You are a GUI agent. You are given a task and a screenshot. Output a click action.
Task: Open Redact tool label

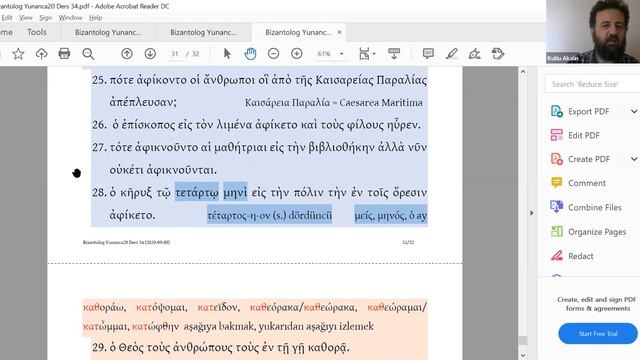point(581,256)
